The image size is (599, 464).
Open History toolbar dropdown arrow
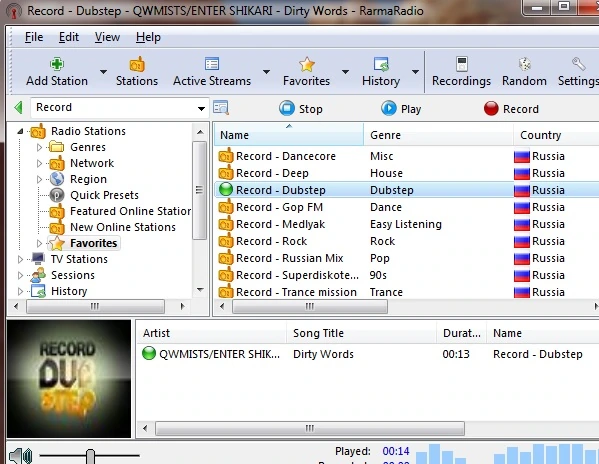pyautogui.click(x=415, y=72)
